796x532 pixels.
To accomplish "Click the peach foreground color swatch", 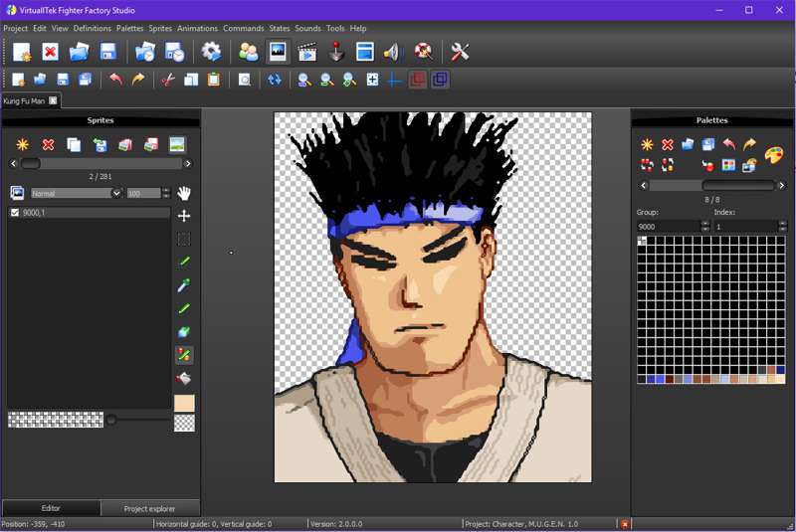I will (184, 403).
